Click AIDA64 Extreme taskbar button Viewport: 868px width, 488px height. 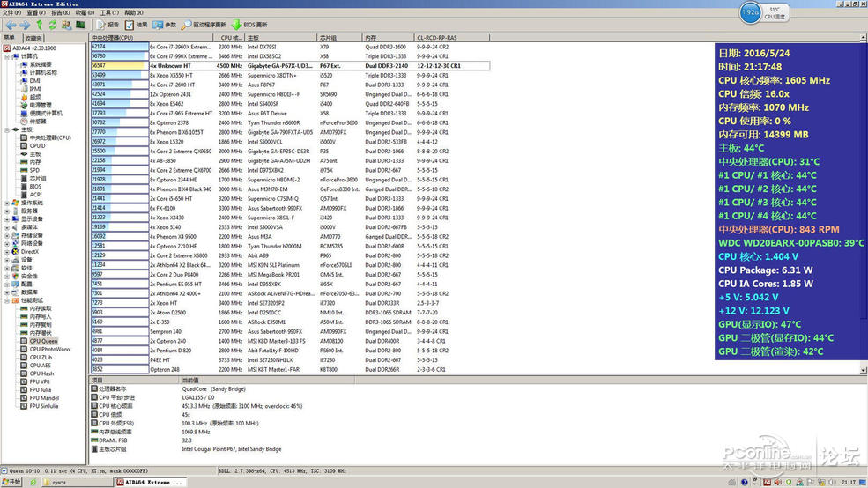[x=151, y=482]
